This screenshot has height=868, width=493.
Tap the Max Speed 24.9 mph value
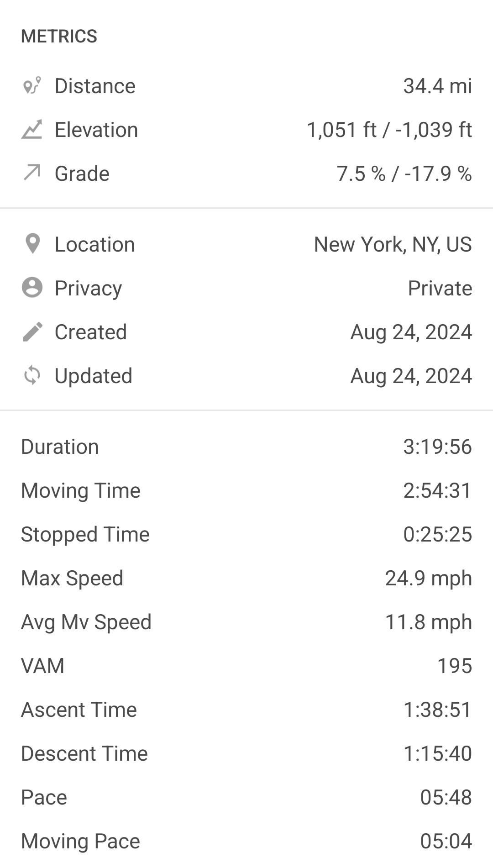point(428,578)
